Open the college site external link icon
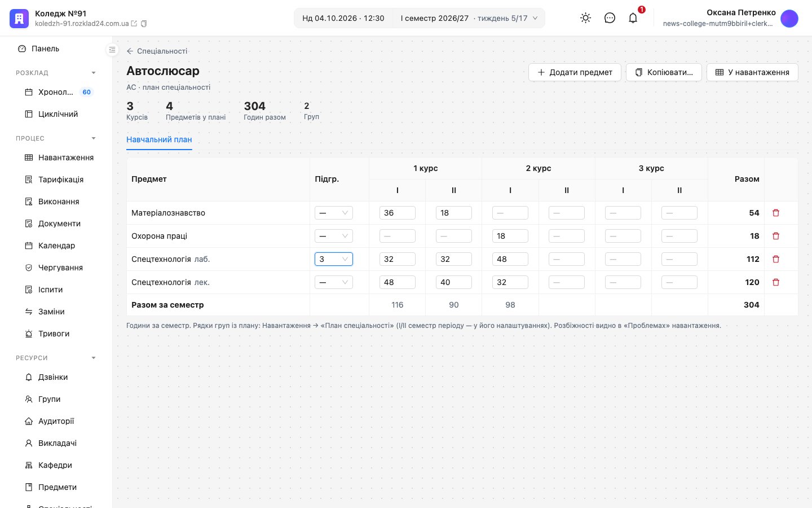 (134, 24)
